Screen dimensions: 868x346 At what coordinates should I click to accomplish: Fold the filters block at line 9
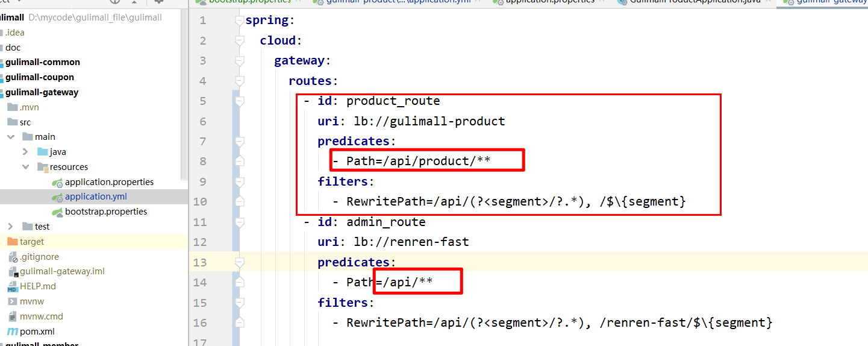(x=240, y=181)
